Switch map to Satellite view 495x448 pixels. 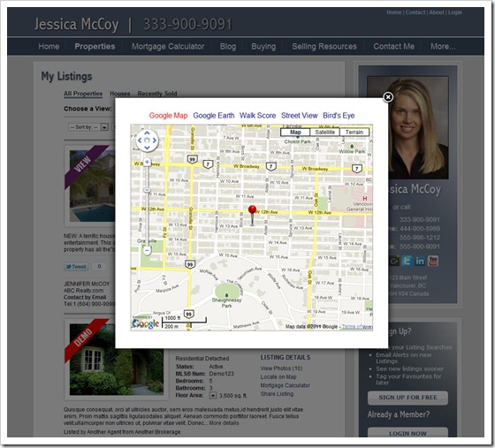tap(325, 133)
